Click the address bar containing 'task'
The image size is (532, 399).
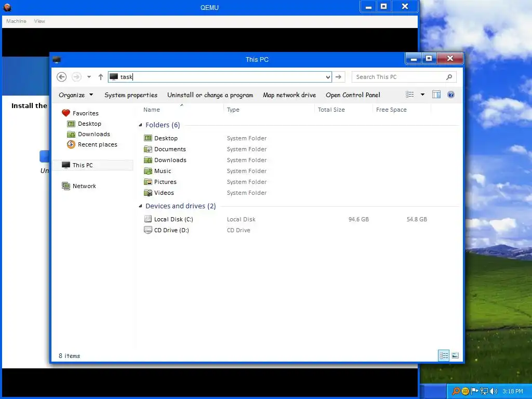[x=220, y=77]
